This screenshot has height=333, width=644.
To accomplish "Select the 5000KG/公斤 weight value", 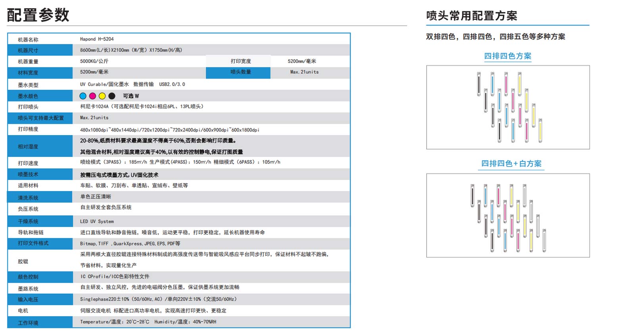I will [x=94, y=61].
